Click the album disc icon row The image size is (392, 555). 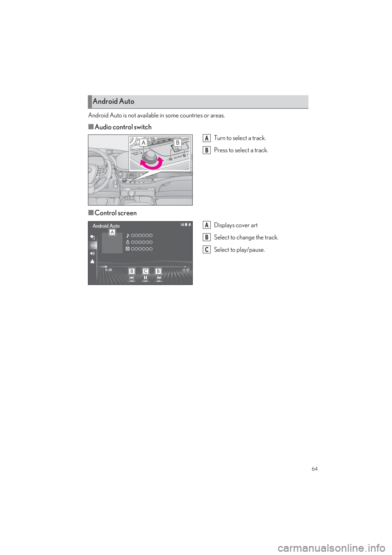click(x=139, y=248)
